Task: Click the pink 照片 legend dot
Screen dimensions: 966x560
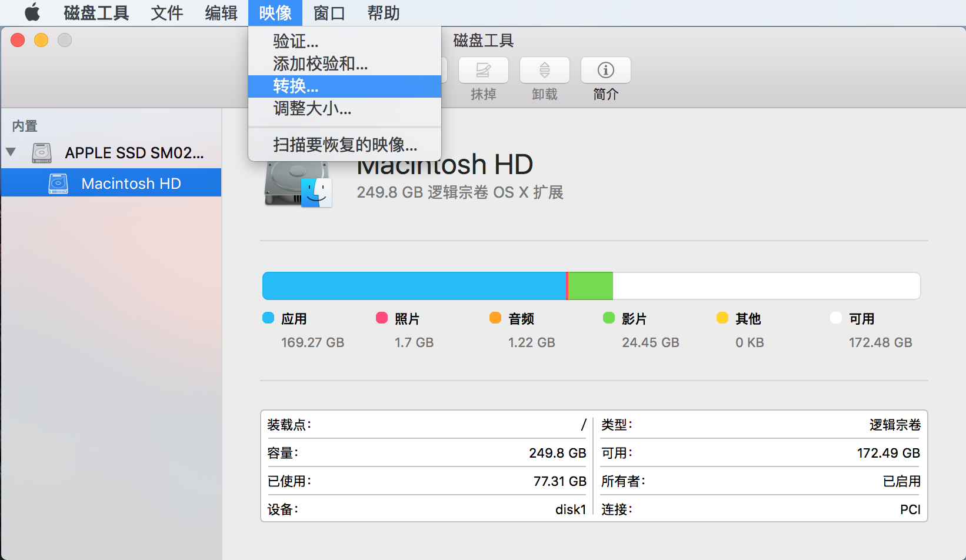Action: pos(382,318)
